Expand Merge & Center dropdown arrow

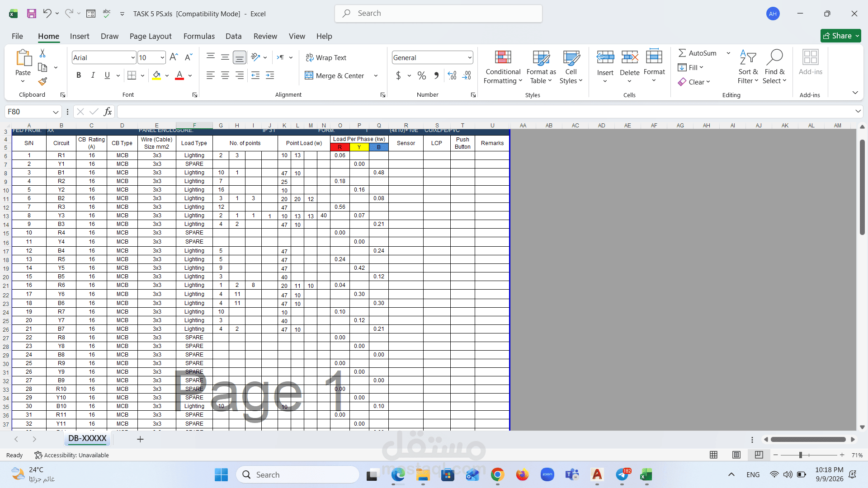(x=376, y=75)
